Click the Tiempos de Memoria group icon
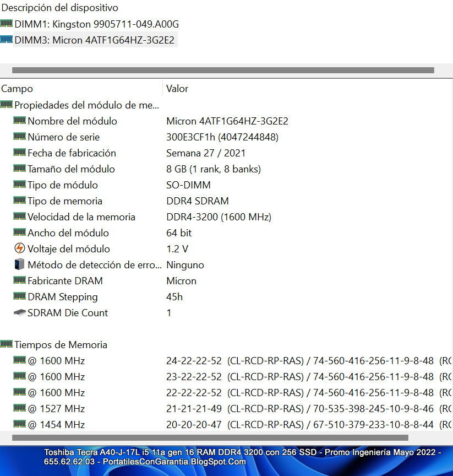 click(x=7, y=344)
